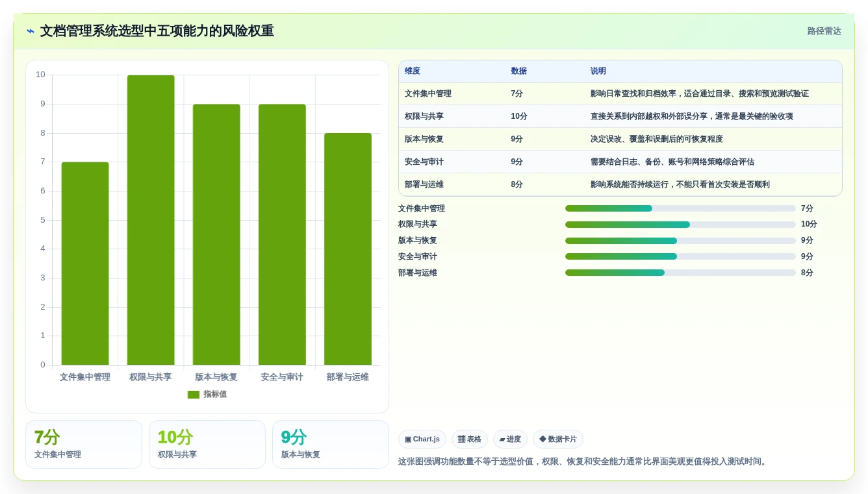
Task: Click the x-axis label 部署与运维
Action: 348,377
